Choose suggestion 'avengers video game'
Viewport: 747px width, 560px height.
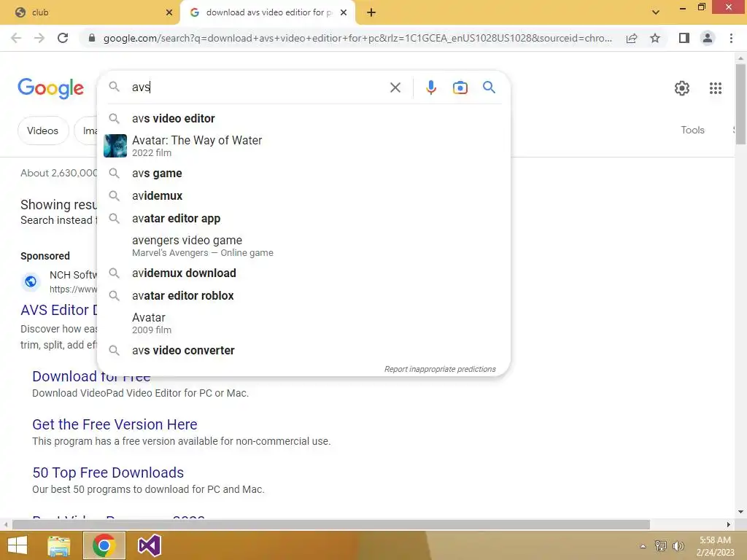coord(303,246)
